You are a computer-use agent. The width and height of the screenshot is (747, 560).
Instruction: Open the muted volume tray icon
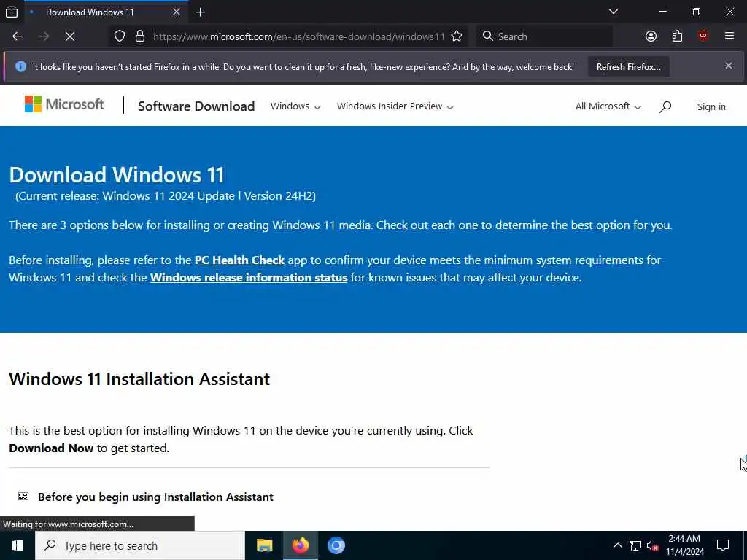[x=653, y=545]
